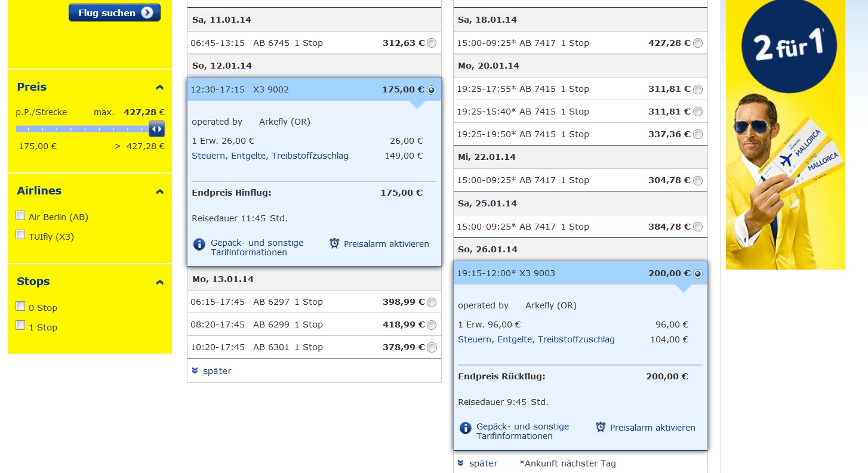The image size is (868, 473).
Task: Click arrow icon on Flug suchen button
Action: coord(147,13)
